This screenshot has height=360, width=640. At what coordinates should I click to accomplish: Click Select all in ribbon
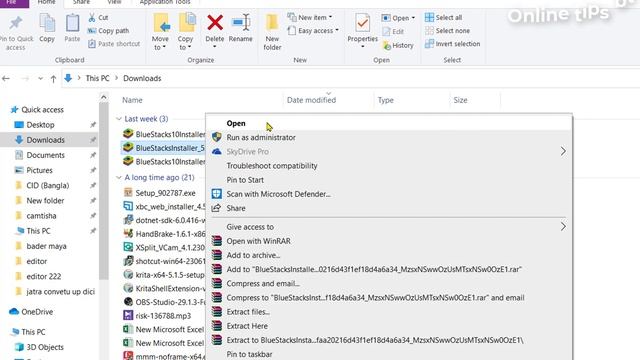(443, 18)
